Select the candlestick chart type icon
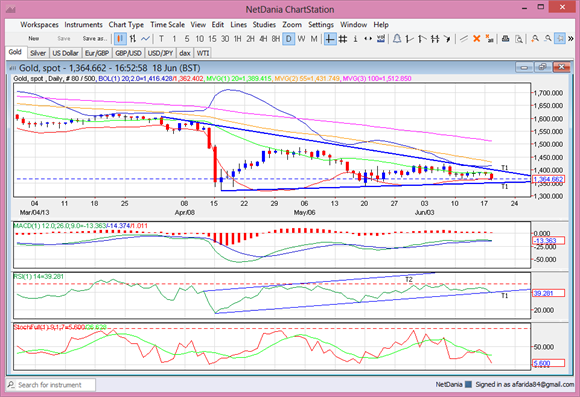The image size is (580, 397). pyautogui.click(x=120, y=38)
